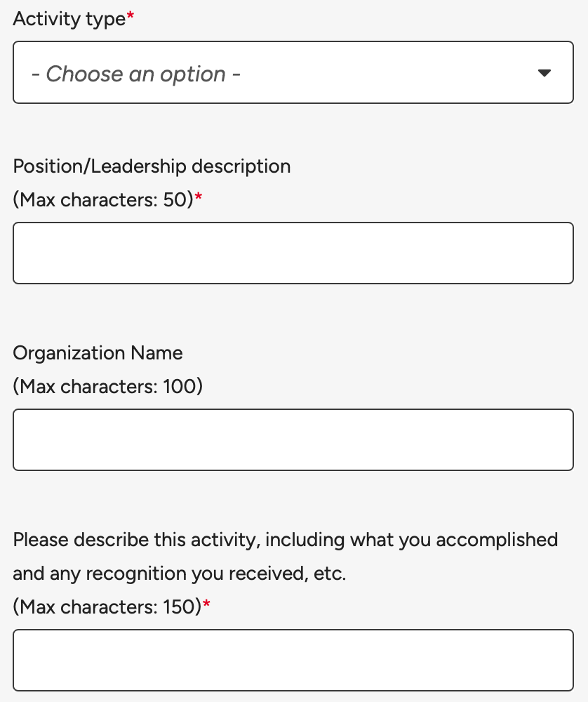Click the "Organization Name" label text
Viewport: 588px width, 702px height.
point(98,353)
